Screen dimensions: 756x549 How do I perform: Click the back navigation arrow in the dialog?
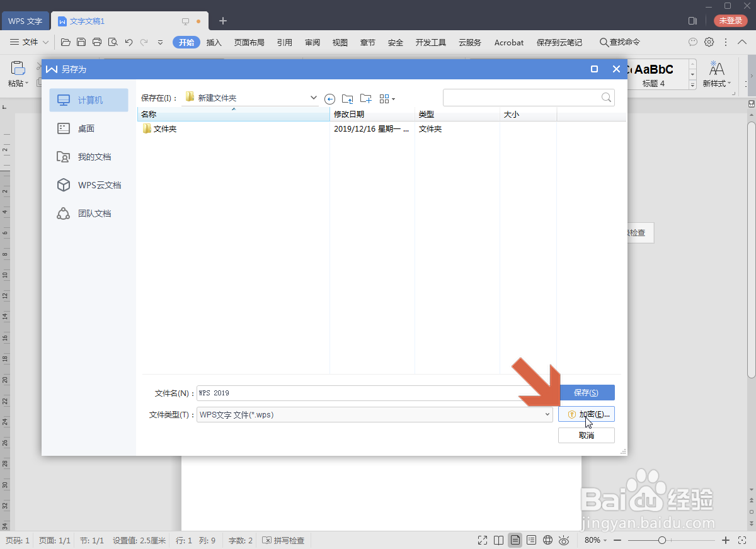[x=329, y=98]
